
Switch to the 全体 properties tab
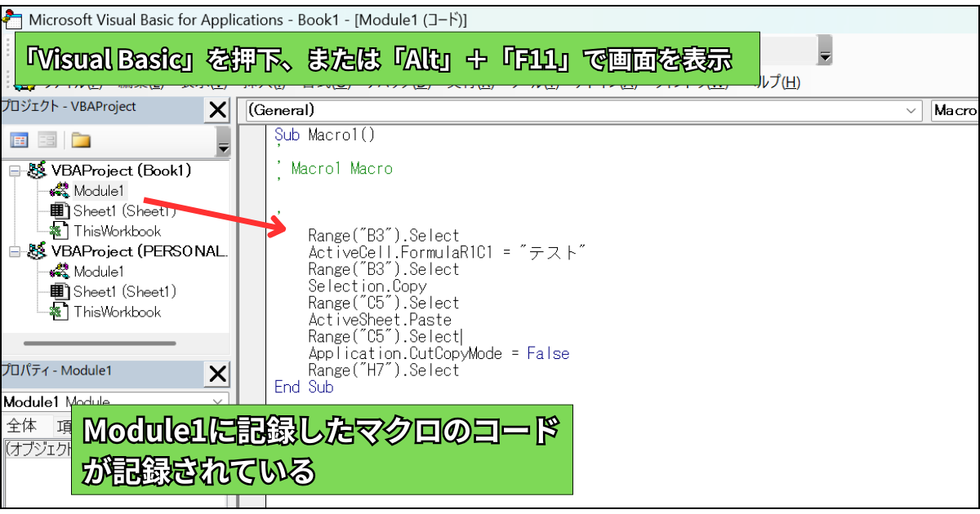pos(22,427)
